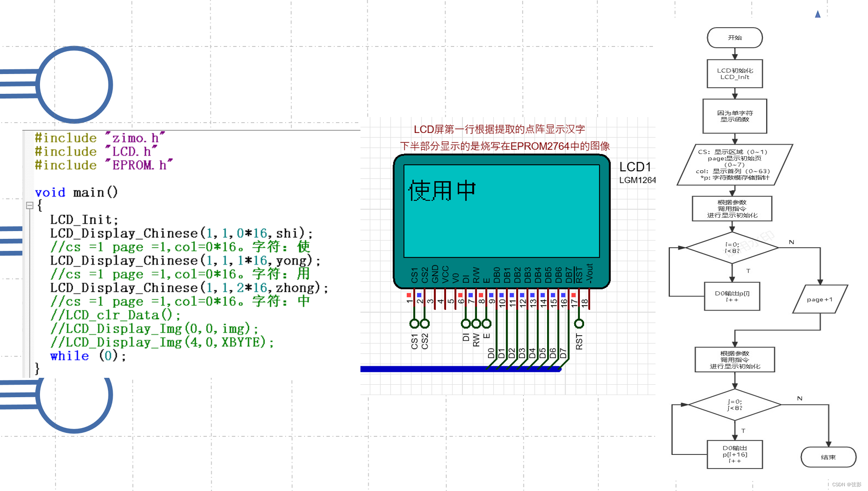Screen dimensions: 868x491
Task: Click the T label below the j<8 diamond
Action: (743, 431)
